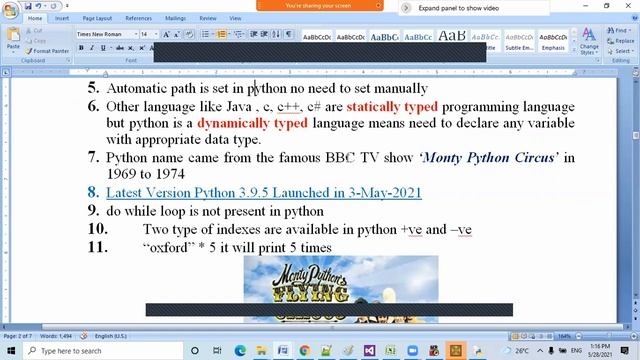Open Change Styles menu
Screen dimensions: 640x360
[589, 41]
